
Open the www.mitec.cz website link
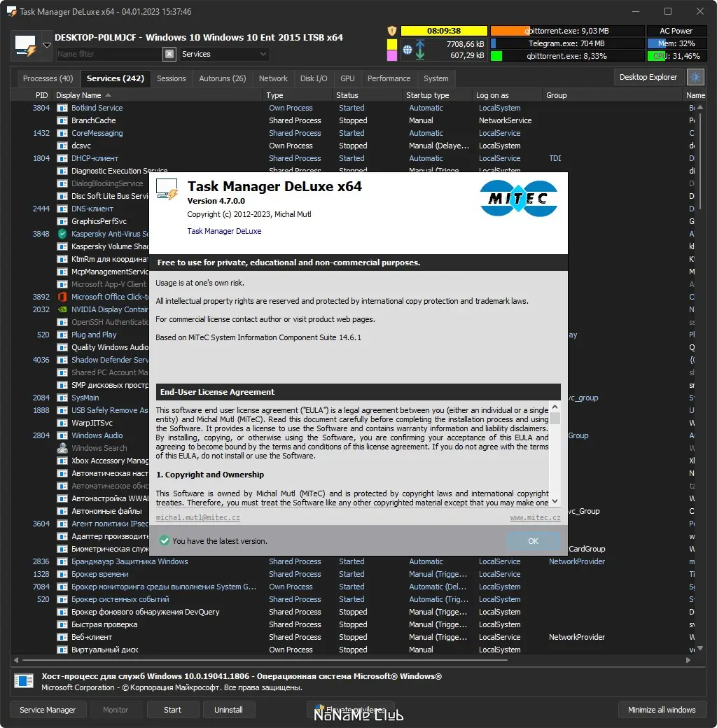click(x=535, y=517)
